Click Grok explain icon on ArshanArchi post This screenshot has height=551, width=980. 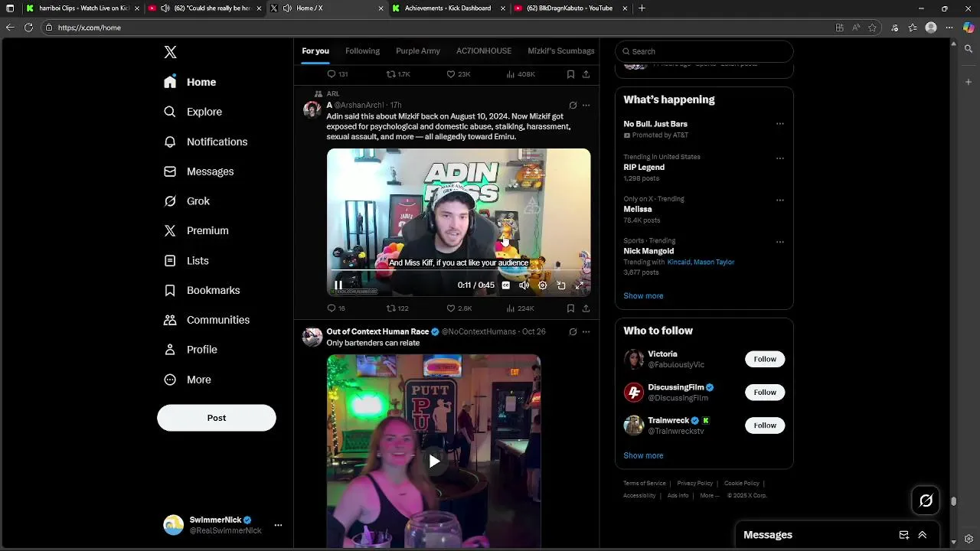(573, 106)
